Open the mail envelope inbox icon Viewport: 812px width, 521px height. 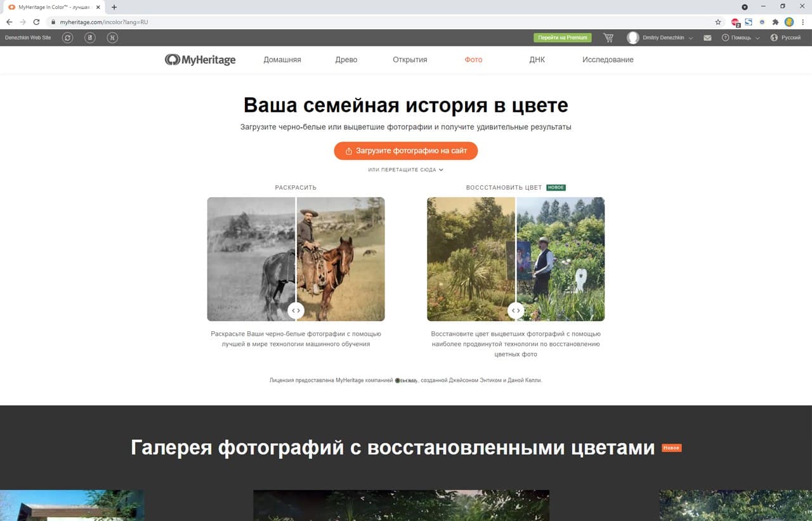tap(707, 38)
